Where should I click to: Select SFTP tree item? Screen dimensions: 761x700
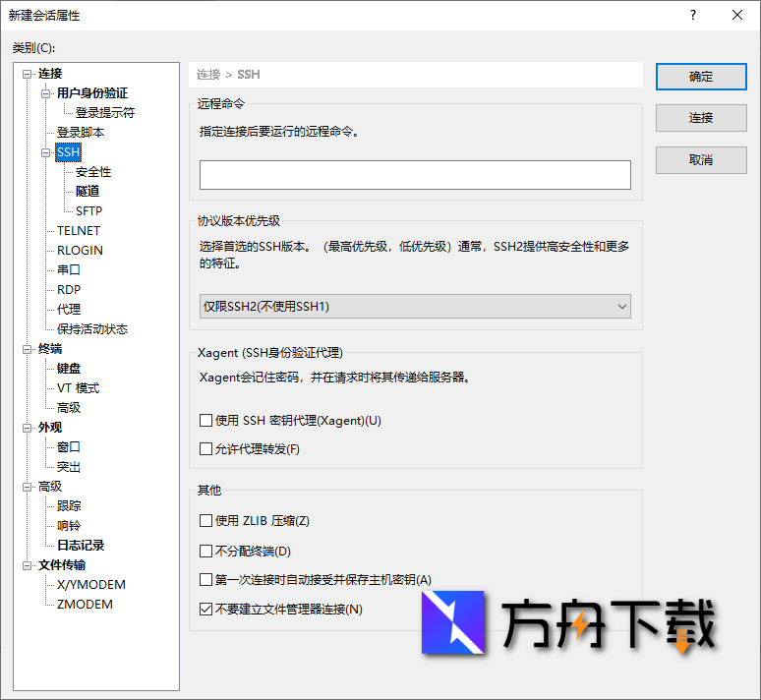tap(88, 211)
